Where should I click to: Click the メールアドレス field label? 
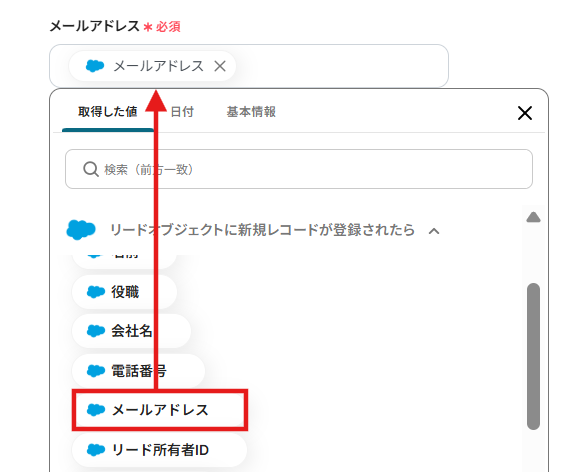(94, 26)
